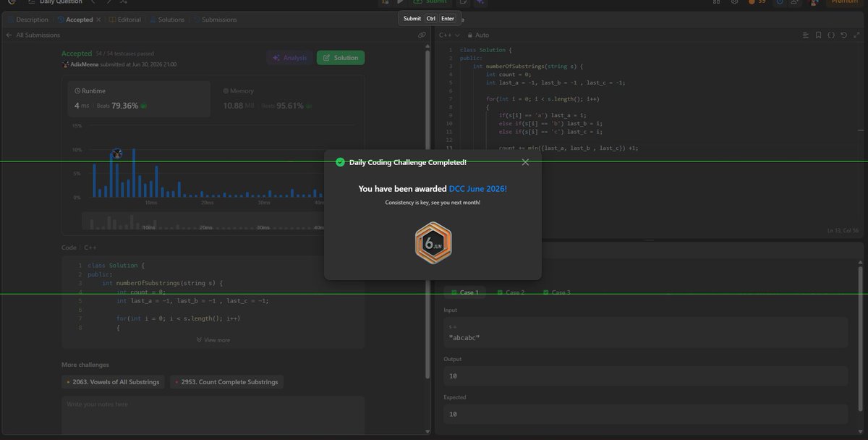Open the Solutions tab
Image resolution: width=868 pixels, height=440 pixels.
tap(167, 20)
